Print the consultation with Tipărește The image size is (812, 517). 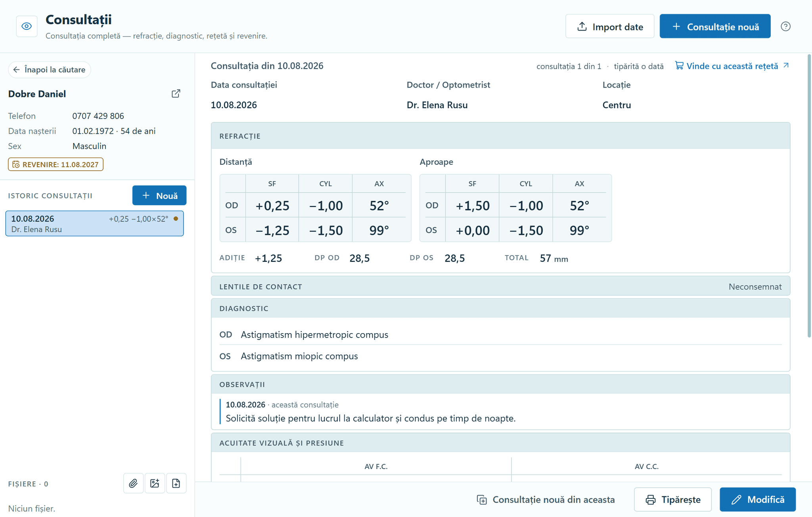pos(672,500)
